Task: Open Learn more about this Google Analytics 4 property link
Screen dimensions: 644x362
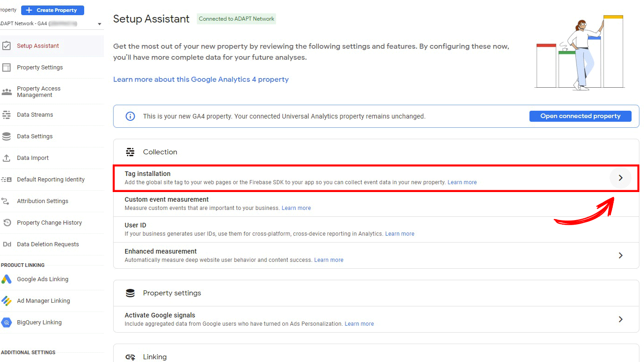Action: point(201,79)
